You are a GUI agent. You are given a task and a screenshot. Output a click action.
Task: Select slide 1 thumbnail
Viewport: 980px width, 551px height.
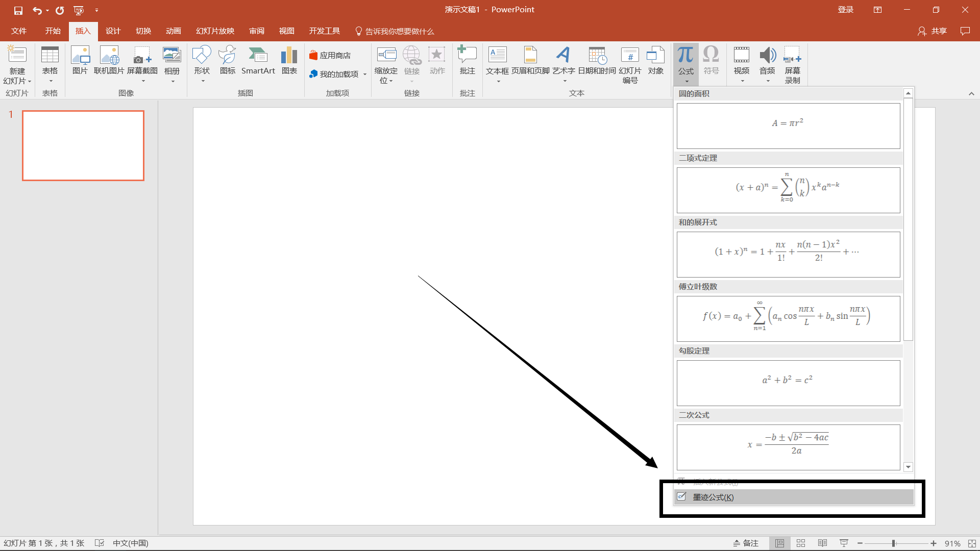[x=83, y=145]
